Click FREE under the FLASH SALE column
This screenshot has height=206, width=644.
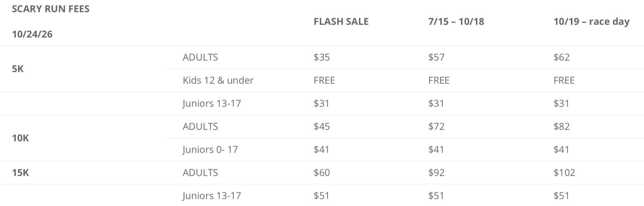324,80
